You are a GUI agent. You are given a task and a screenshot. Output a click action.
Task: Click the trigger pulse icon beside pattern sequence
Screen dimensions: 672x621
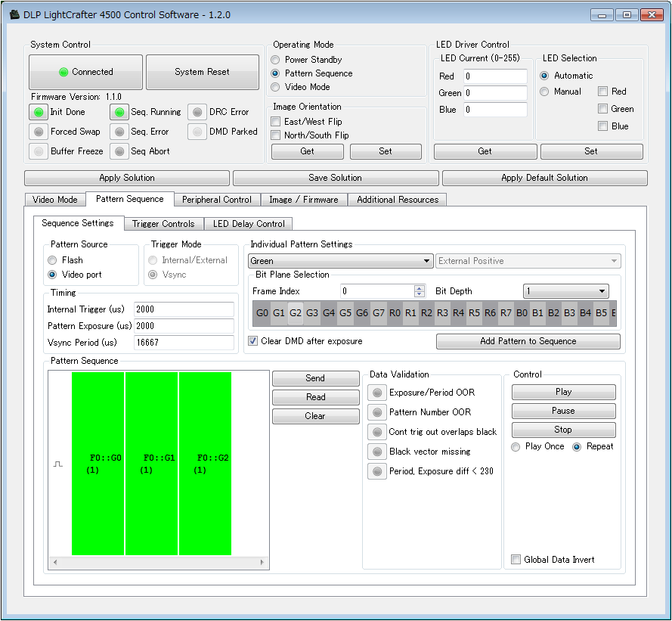(x=58, y=464)
